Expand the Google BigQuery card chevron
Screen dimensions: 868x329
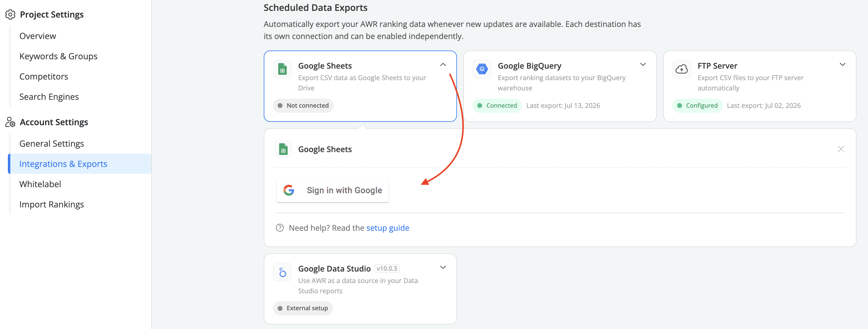tap(643, 64)
